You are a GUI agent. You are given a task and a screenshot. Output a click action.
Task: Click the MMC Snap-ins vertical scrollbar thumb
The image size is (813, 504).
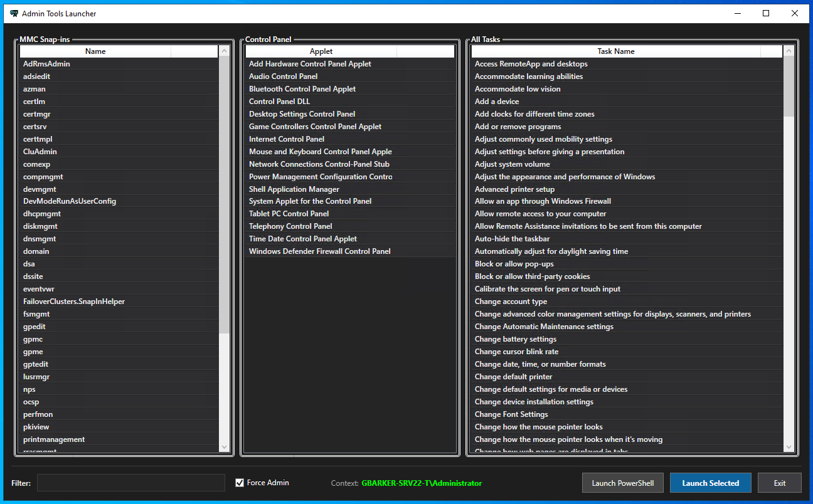[x=225, y=194]
